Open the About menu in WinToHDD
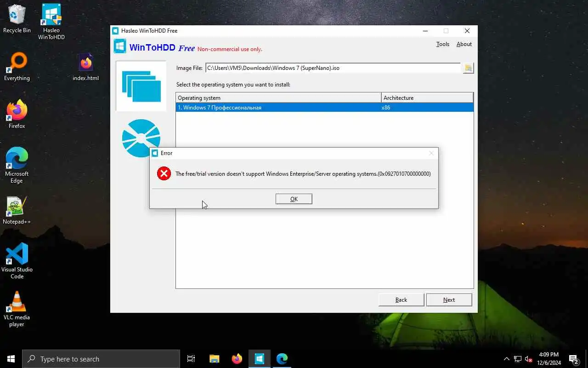This screenshot has height=368, width=588. [464, 44]
